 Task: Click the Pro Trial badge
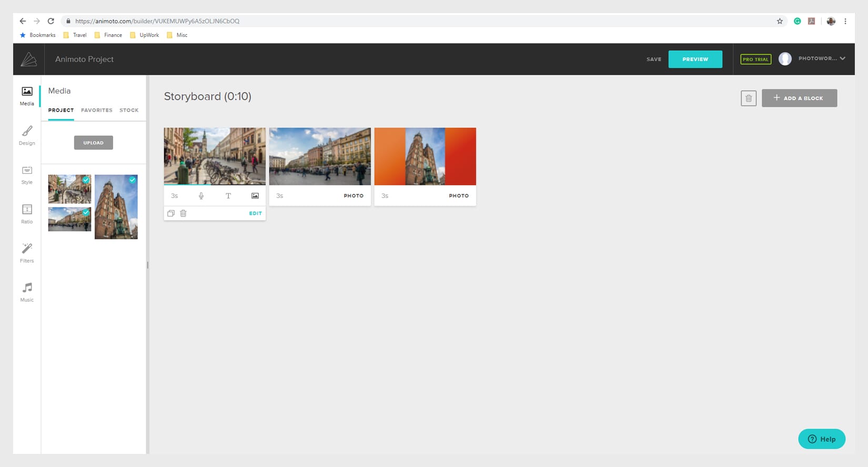[755, 59]
